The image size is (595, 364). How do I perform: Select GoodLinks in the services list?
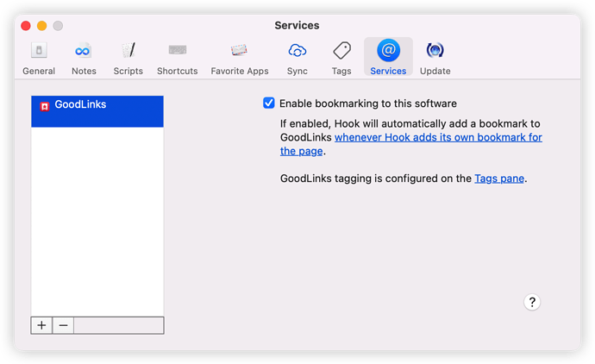[x=97, y=111]
